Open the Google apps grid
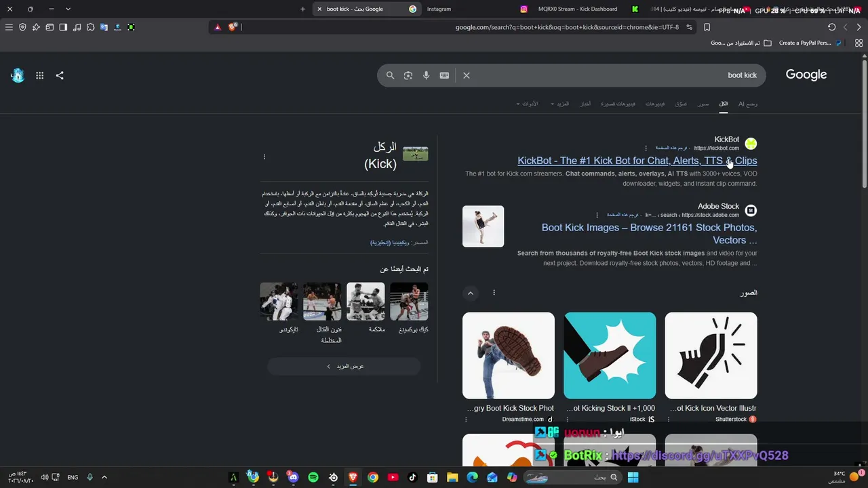 coord(40,75)
